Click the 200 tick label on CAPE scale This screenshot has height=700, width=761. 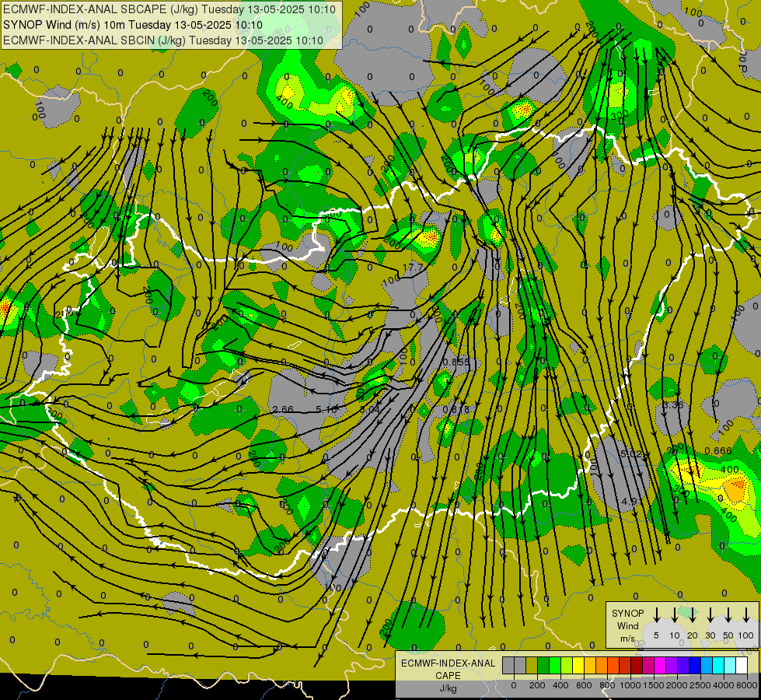coord(537,685)
